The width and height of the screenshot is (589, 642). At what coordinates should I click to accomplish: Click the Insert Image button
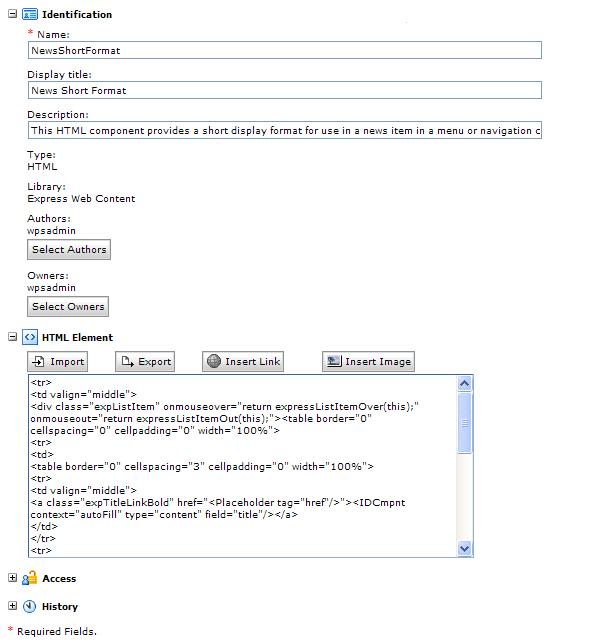point(368,362)
